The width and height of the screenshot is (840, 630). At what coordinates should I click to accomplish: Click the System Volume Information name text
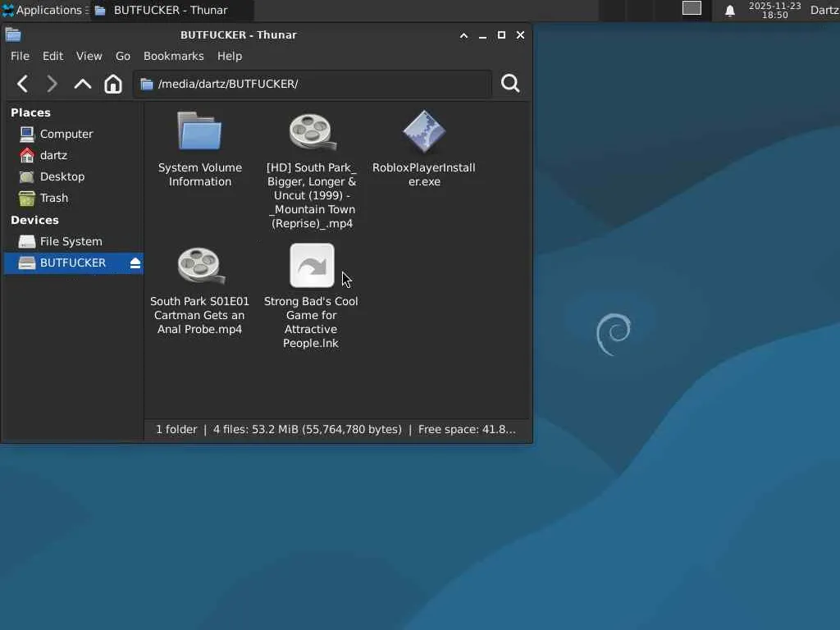pos(200,175)
